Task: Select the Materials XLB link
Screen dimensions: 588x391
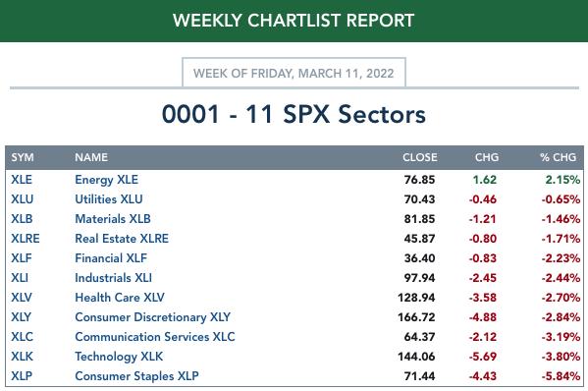Action: pyautogui.click(x=113, y=219)
